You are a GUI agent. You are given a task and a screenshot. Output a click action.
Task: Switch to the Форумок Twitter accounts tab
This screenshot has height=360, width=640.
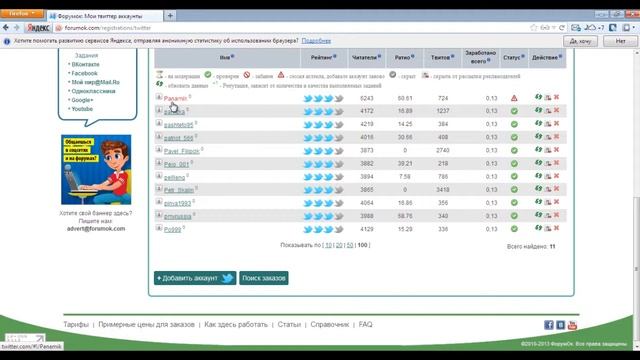105,16
